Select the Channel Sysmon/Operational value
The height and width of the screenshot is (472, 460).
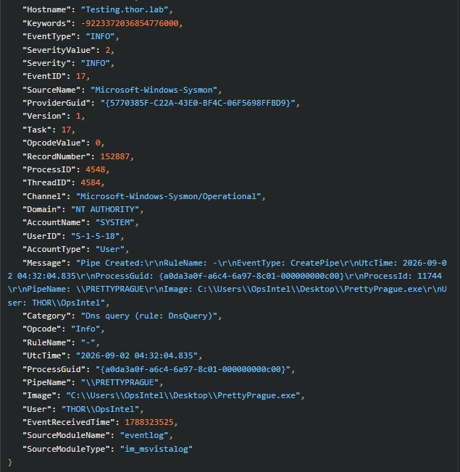tap(169, 196)
